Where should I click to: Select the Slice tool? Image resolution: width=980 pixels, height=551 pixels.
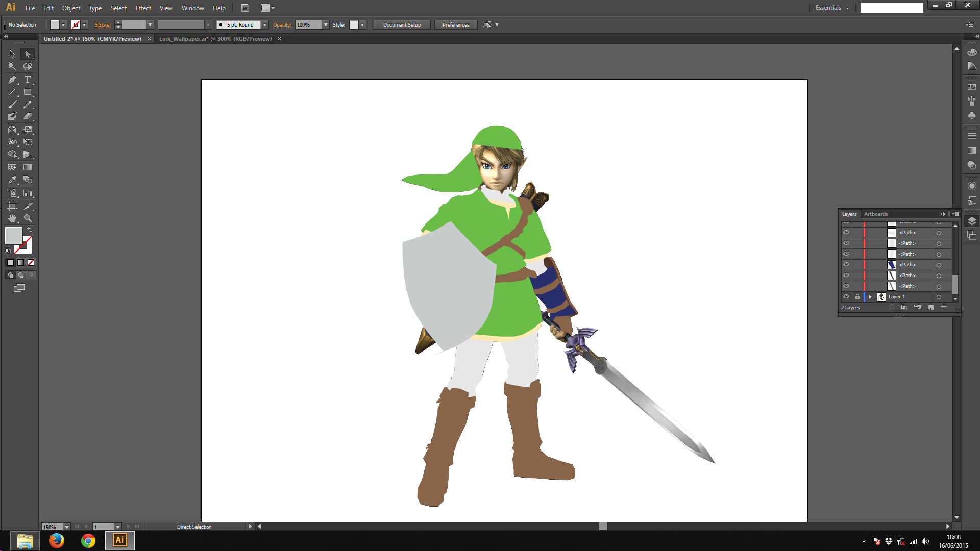tap(28, 206)
